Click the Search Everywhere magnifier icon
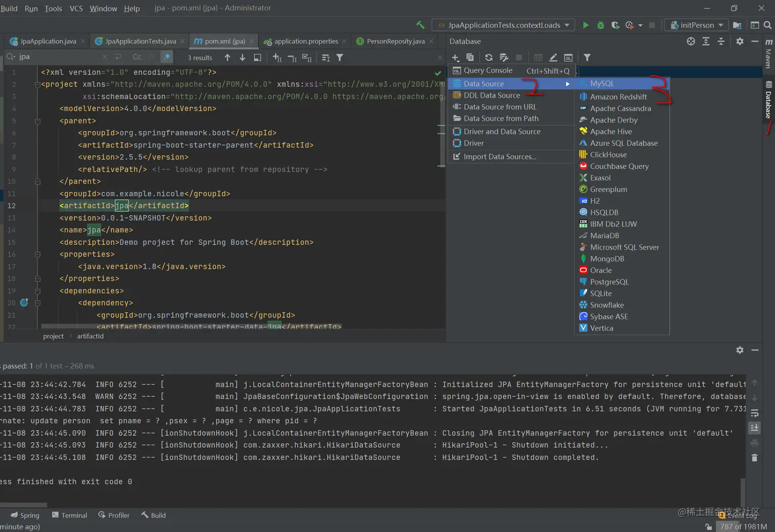The width and height of the screenshot is (775, 532). click(767, 25)
